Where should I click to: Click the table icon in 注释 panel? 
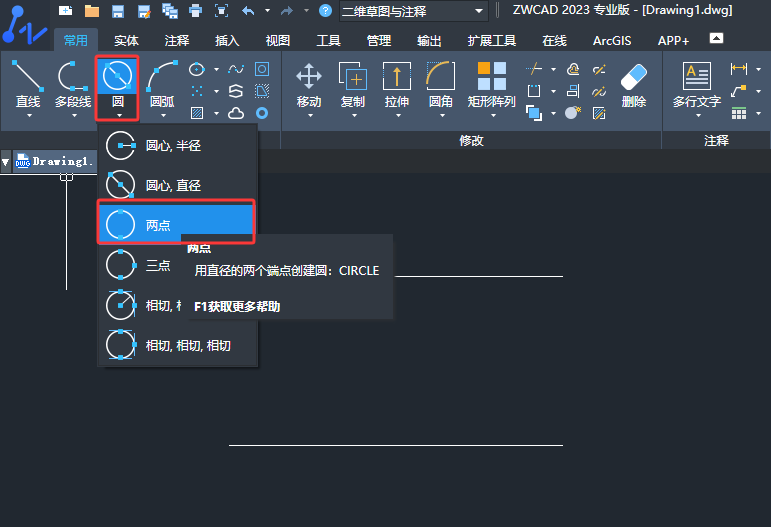(x=739, y=114)
